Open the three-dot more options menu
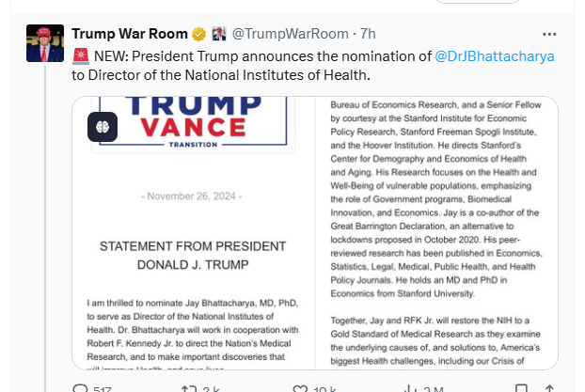This screenshot has height=392, width=585. coord(562,34)
